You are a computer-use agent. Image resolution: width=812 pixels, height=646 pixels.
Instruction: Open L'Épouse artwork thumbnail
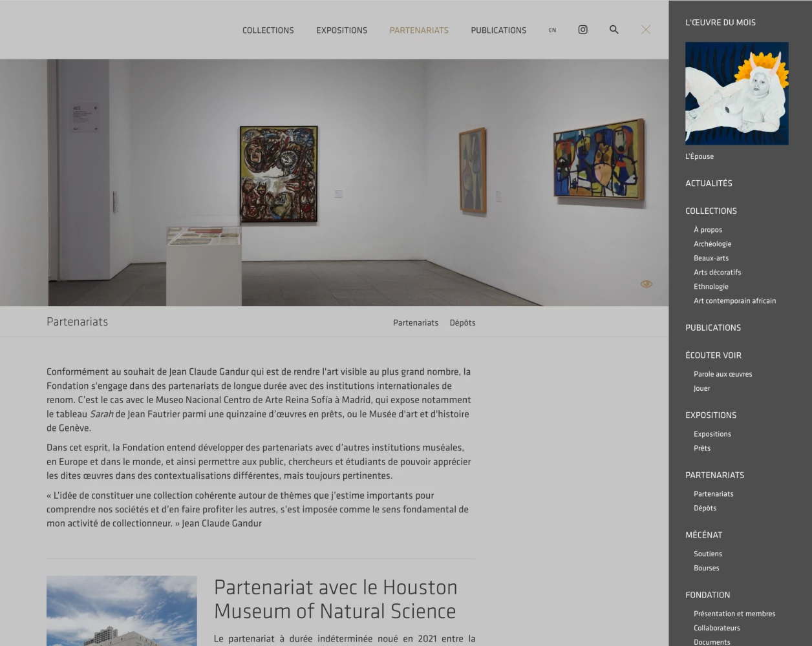736,94
